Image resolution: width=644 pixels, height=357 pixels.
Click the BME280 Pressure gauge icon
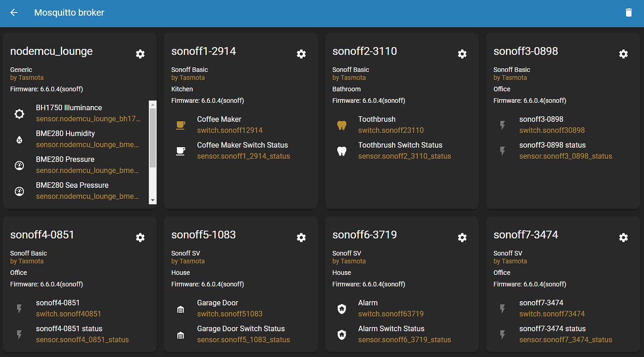pyautogui.click(x=19, y=164)
